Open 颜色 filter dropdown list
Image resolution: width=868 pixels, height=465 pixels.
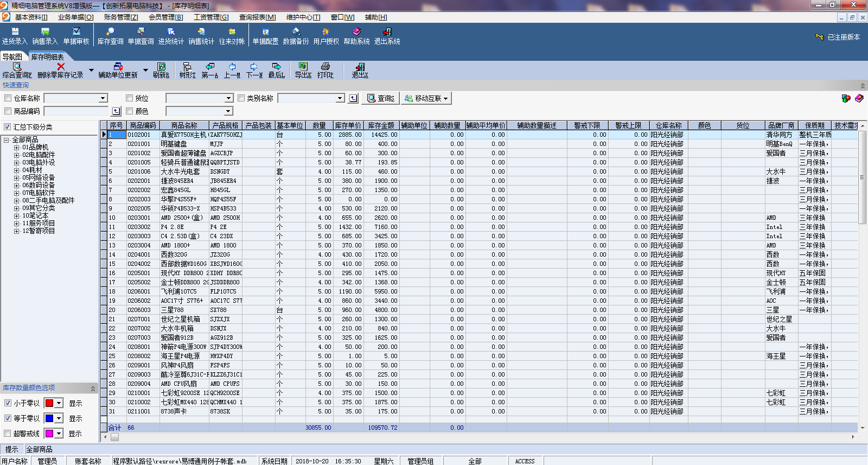(228, 111)
